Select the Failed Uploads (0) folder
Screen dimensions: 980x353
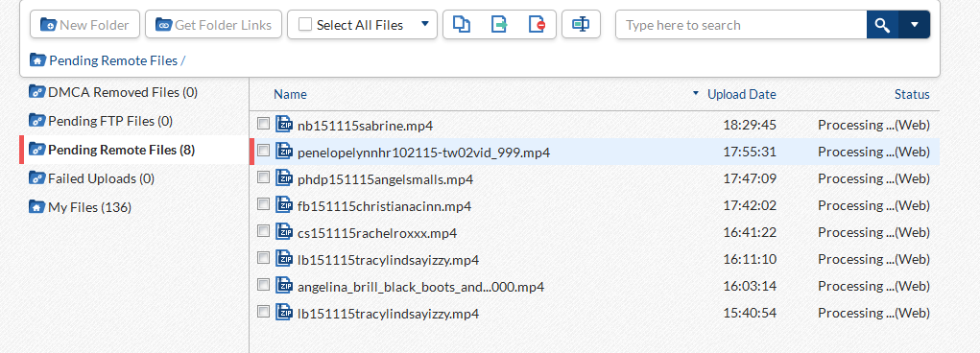[91, 178]
